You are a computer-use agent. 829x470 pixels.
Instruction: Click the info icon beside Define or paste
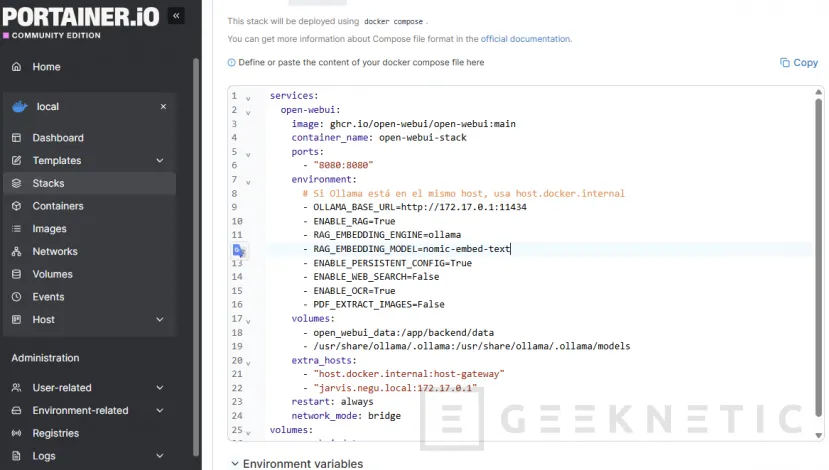tap(232, 62)
